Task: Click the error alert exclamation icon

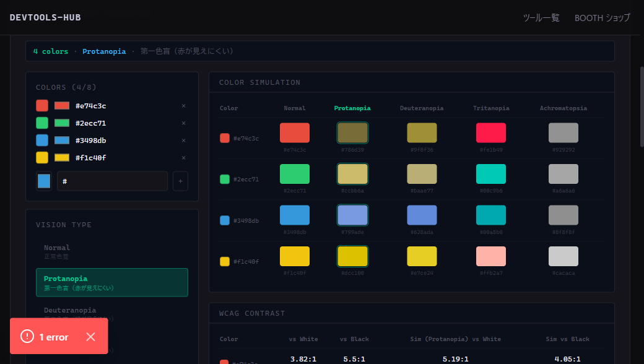Action: 27,337
